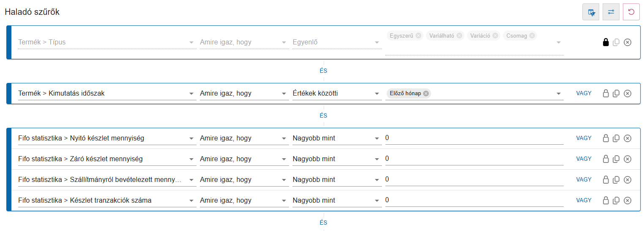Screen dimensions: 644x231
Task: Lock the Kimutatás időszak filter row
Action: [x=606, y=93]
